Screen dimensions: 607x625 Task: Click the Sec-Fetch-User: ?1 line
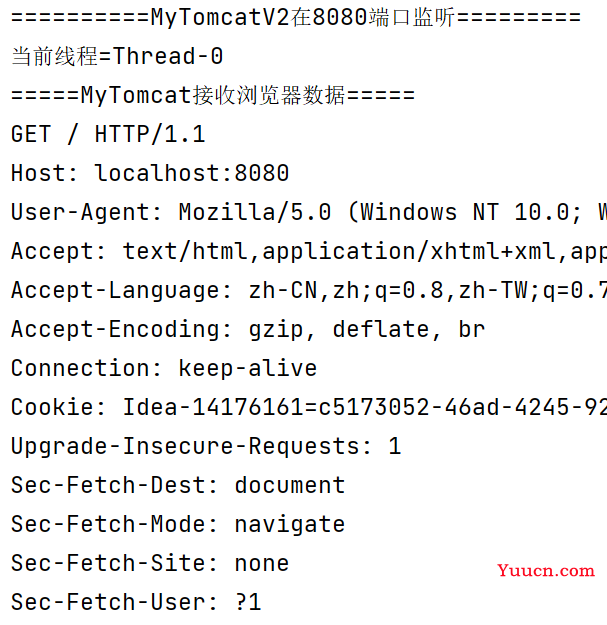[x=136, y=602]
